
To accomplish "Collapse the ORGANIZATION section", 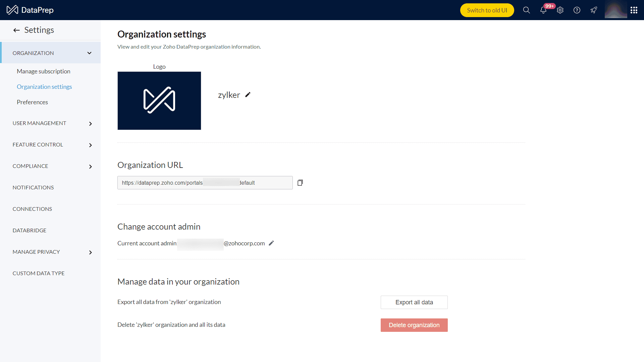I will click(89, 53).
